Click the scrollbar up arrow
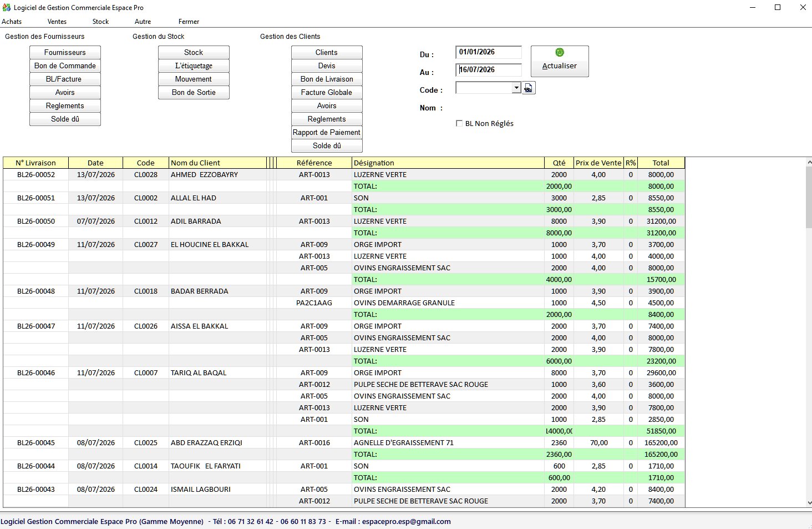Image resolution: width=812 pixels, height=529 pixels. tap(809, 162)
